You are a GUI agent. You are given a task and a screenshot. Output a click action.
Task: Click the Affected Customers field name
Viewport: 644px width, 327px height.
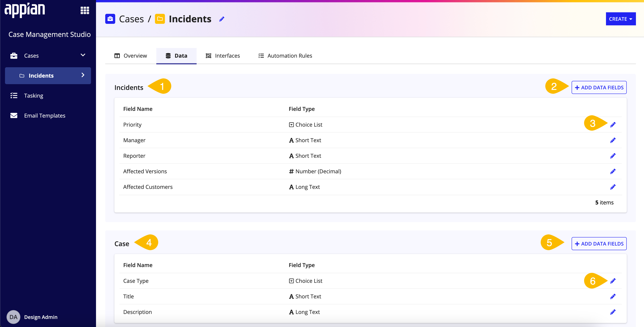coord(148,187)
